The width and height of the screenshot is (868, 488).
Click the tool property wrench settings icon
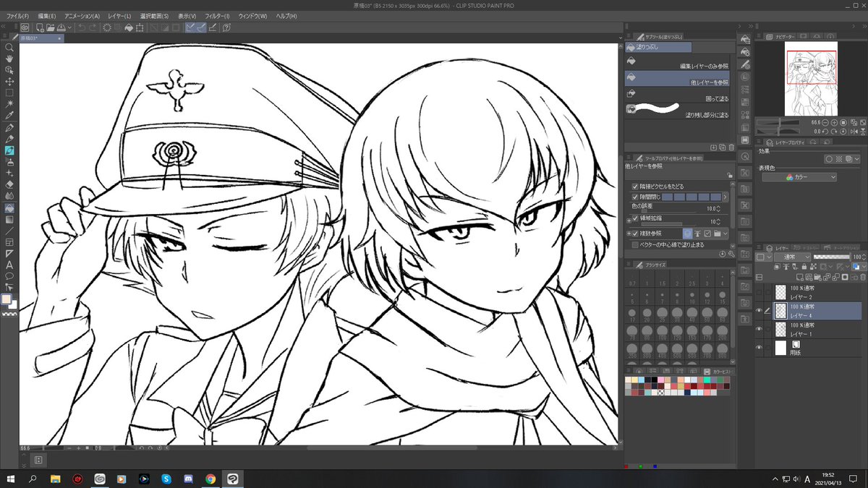731,254
